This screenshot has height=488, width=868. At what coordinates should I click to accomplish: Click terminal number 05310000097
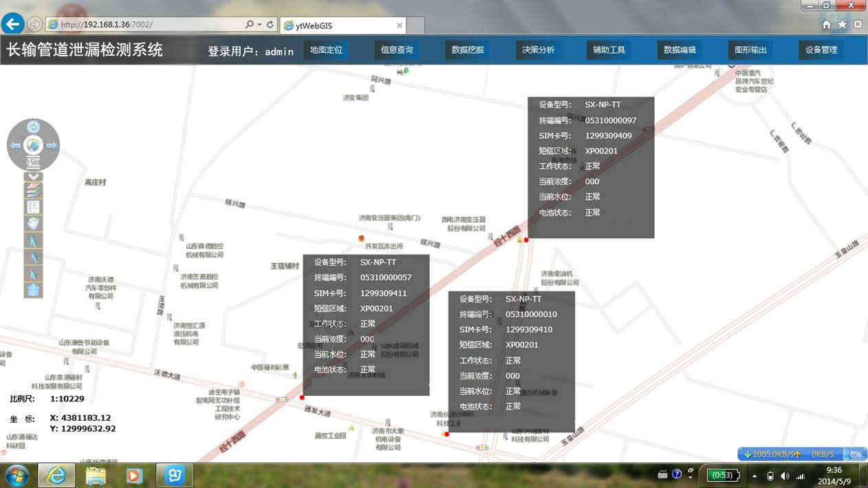[611, 120]
